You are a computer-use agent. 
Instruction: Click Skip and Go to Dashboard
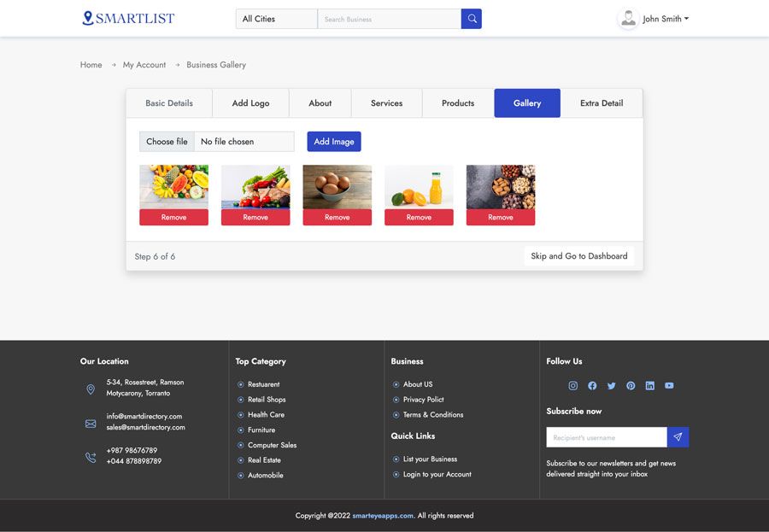coord(579,256)
